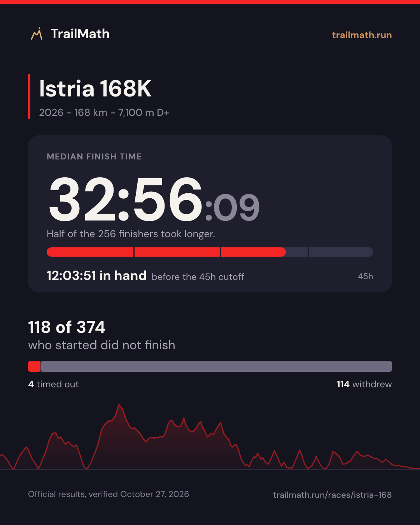This screenshot has width=420, height=525.
Task: Click the '114 withdrew' label
Action: pyautogui.click(x=364, y=384)
